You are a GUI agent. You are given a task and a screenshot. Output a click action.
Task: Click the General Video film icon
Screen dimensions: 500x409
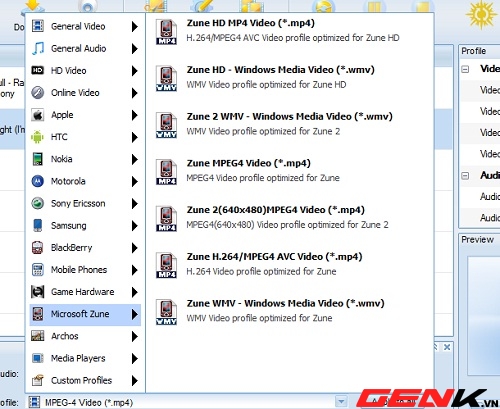click(38, 26)
